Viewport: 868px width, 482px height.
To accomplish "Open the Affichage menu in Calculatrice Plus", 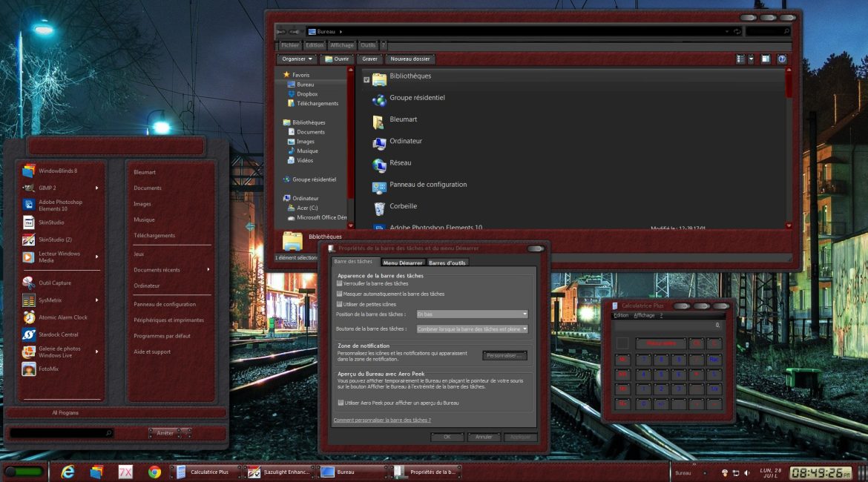I will [x=644, y=315].
